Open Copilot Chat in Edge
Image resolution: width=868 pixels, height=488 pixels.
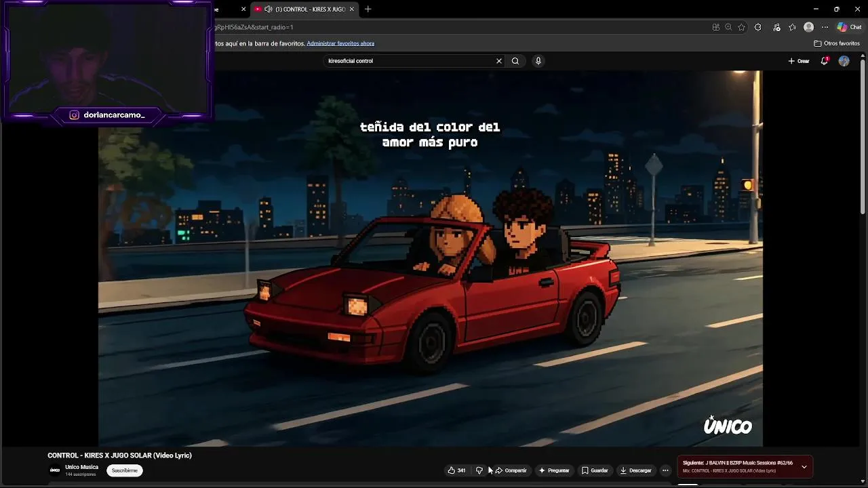(x=849, y=27)
